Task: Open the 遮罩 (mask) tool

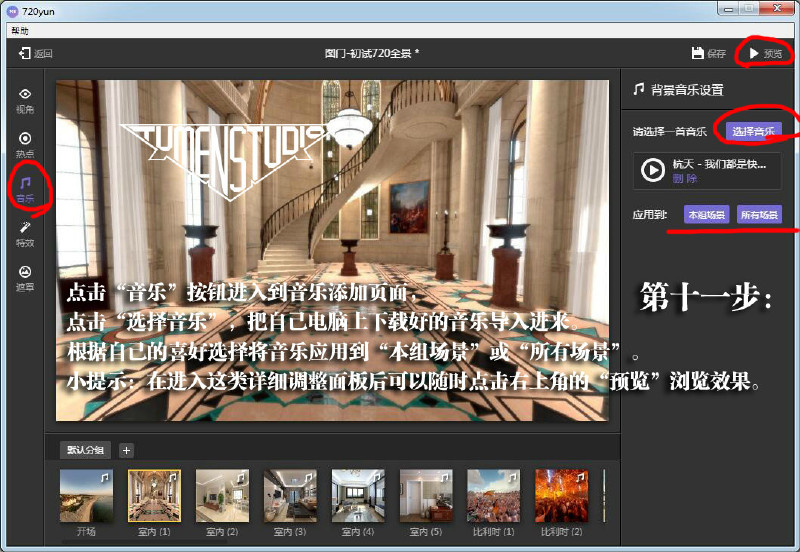Action: point(25,279)
